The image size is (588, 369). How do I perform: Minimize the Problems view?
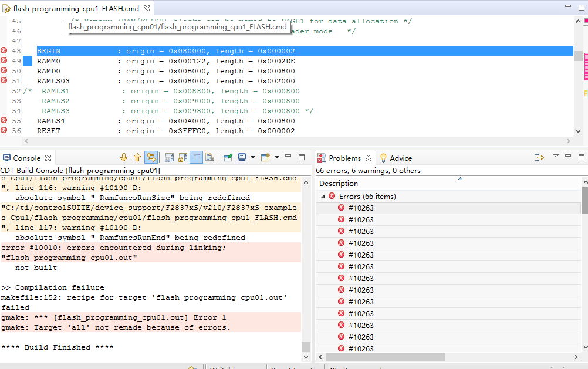tap(568, 156)
